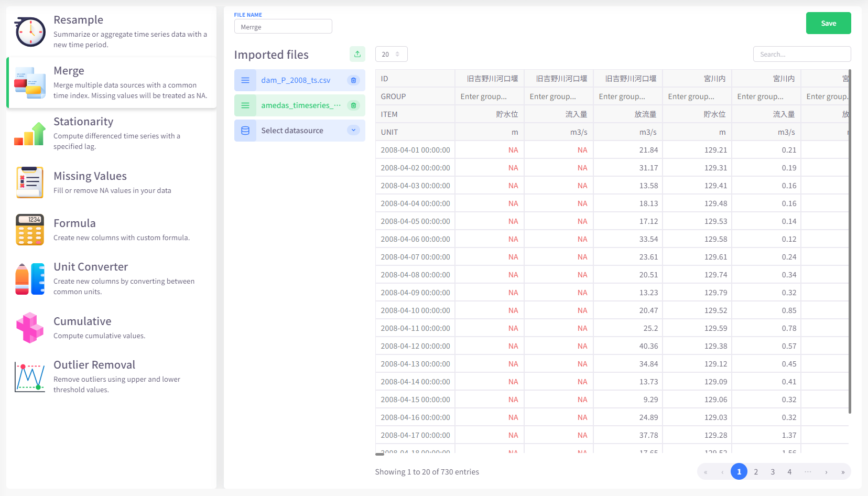Click the 40.36 value cell
The width and height of the screenshot is (868, 496).
[x=628, y=346]
